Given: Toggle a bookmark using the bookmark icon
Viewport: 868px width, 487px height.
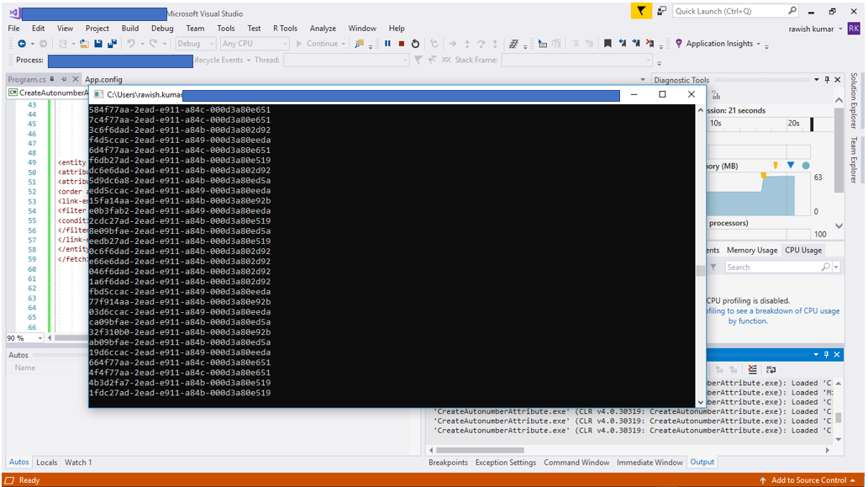Looking at the screenshot, I should (x=608, y=44).
